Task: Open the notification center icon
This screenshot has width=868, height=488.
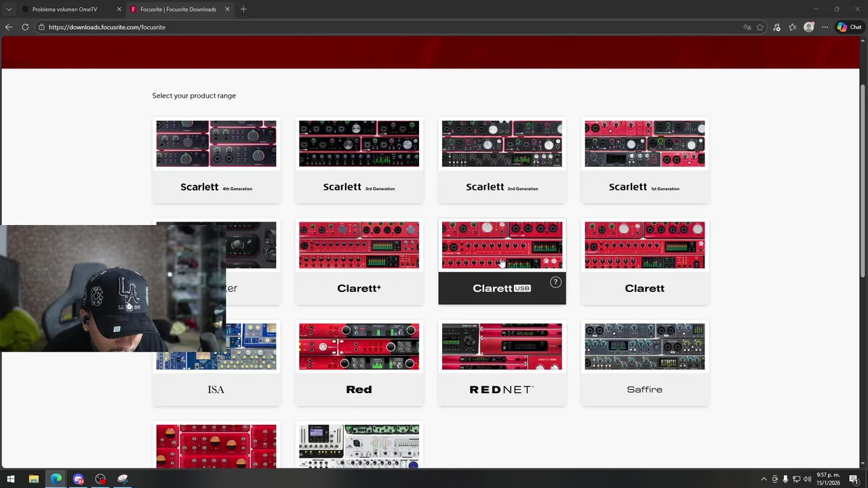Action: (x=854, y=479)
